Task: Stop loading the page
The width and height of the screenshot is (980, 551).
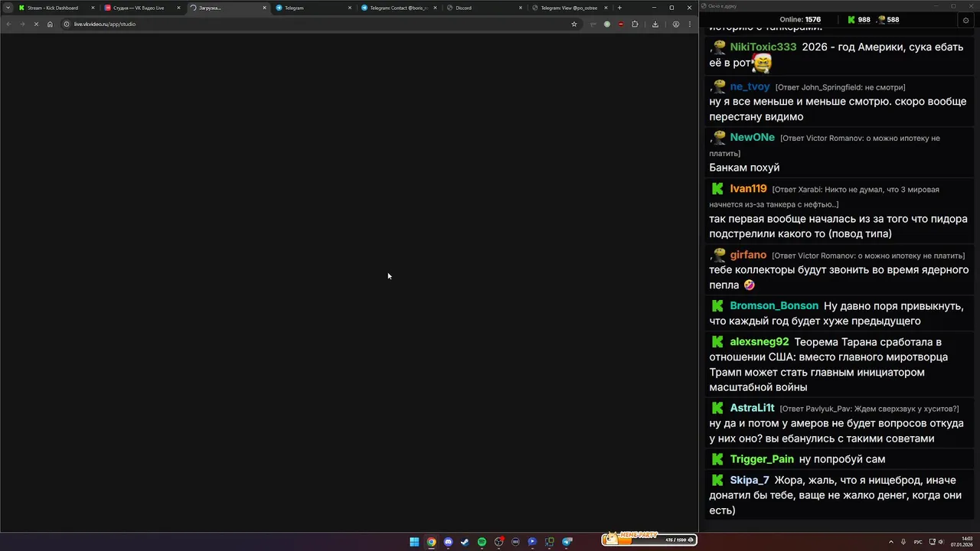Action: point(36,24)
